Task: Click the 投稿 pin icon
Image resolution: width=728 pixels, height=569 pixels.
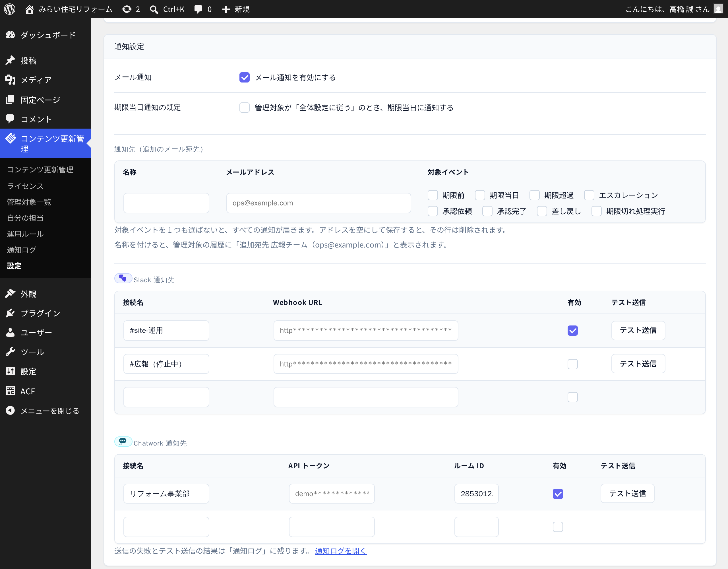Action: 10,60
